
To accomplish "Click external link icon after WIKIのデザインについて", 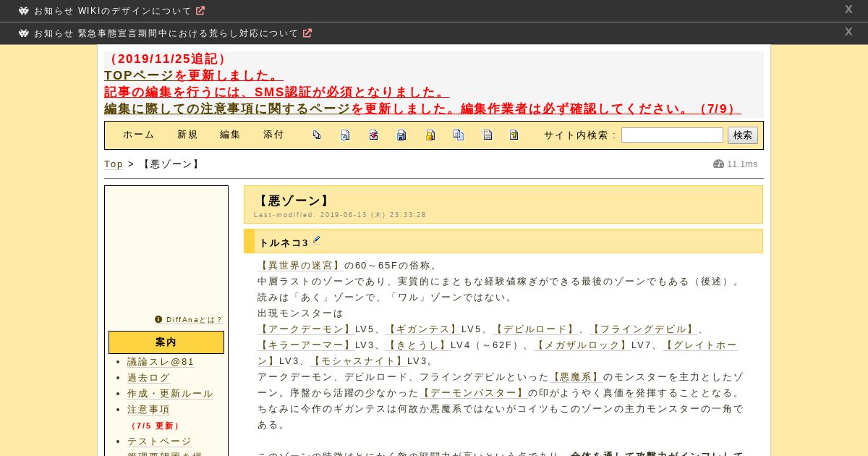I will click(x=200, y=11).
